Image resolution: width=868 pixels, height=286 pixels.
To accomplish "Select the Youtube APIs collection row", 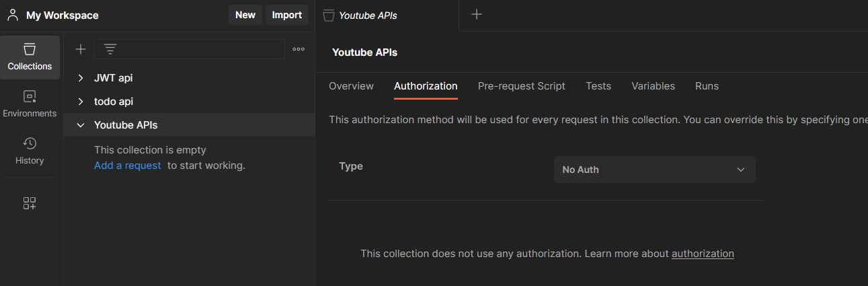I will point(189,125).
